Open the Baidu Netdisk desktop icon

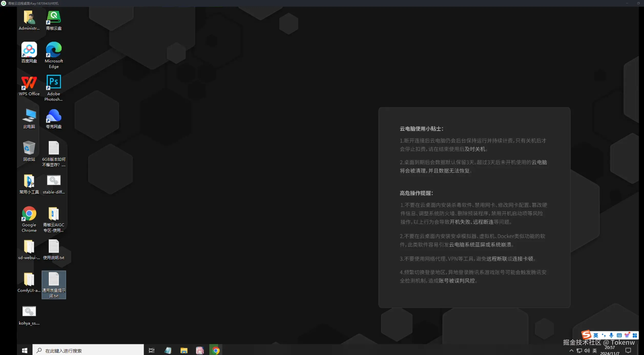click(29, 50)
